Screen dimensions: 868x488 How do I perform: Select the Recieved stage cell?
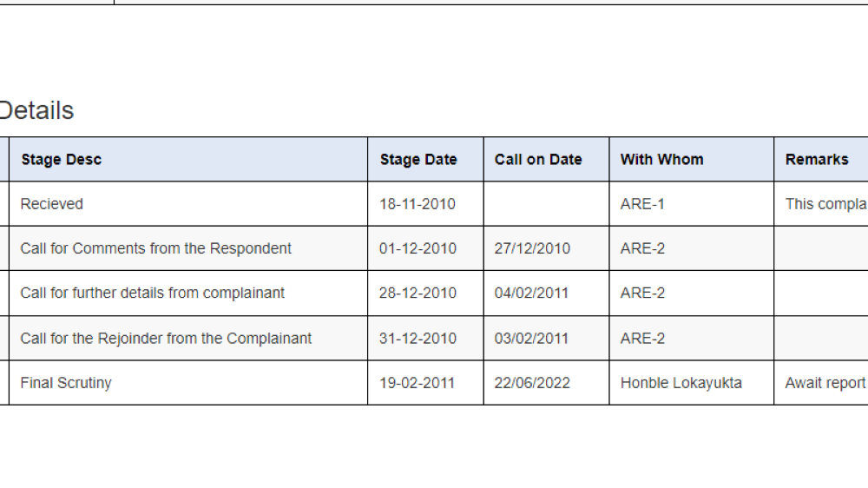pos(52,204)
